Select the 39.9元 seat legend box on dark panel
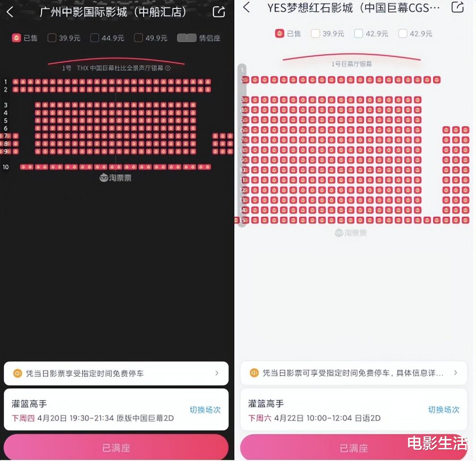Screen dimensions: 476x461 pos(52,38)
